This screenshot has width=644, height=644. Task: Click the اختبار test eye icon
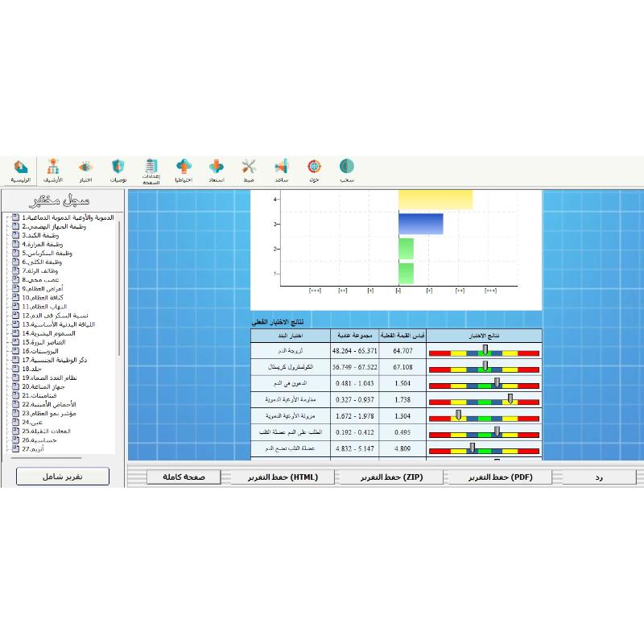pos(85,171)
